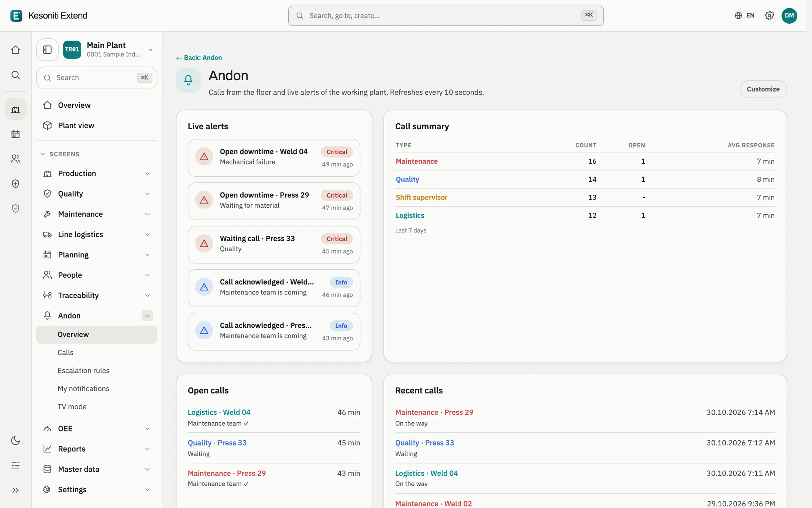Select the factory icon in the left rail
The image size is (812, 508).
click(x=16, y=109)
